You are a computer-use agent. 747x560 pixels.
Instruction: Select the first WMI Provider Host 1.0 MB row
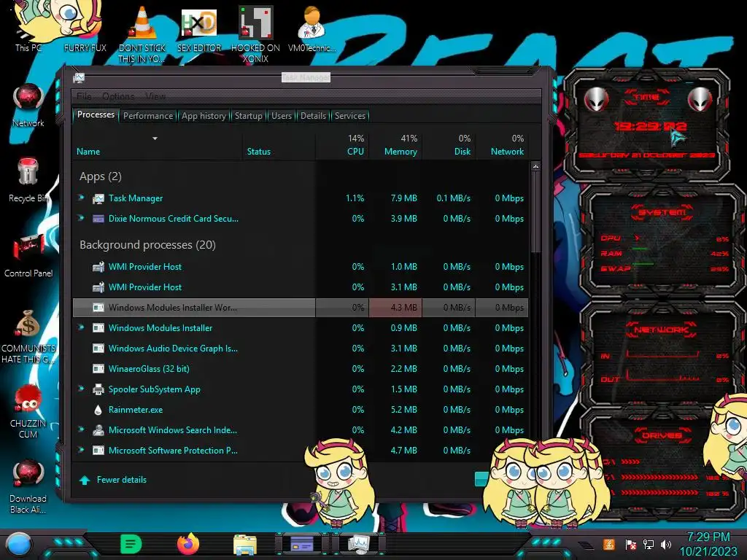point(300,267)
